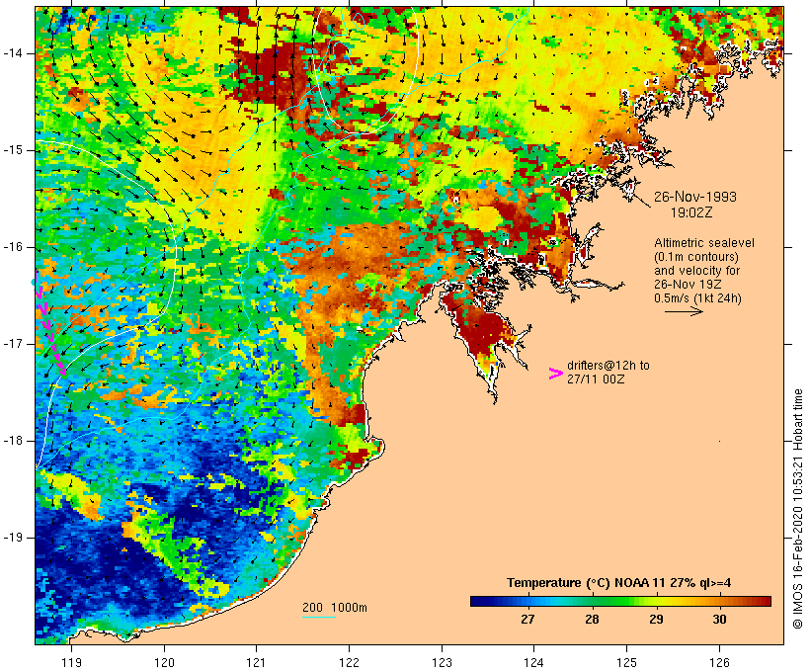The height and width of the screenshot is (672, 810).
Task: Click the '(0.1m contours)' text line
Action: [x=696, y=257]
